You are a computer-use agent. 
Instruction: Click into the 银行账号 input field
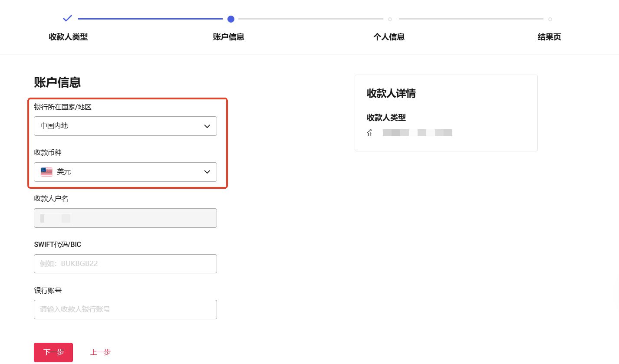(125, 309)
